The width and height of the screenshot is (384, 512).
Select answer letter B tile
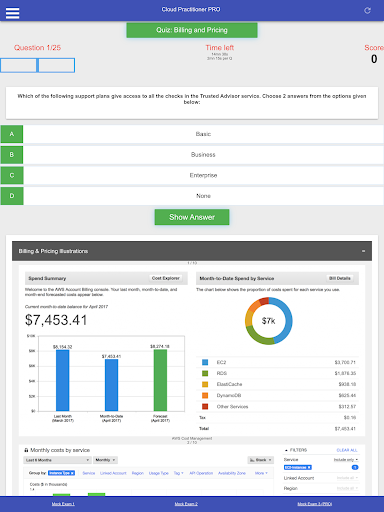coord(12,155)
